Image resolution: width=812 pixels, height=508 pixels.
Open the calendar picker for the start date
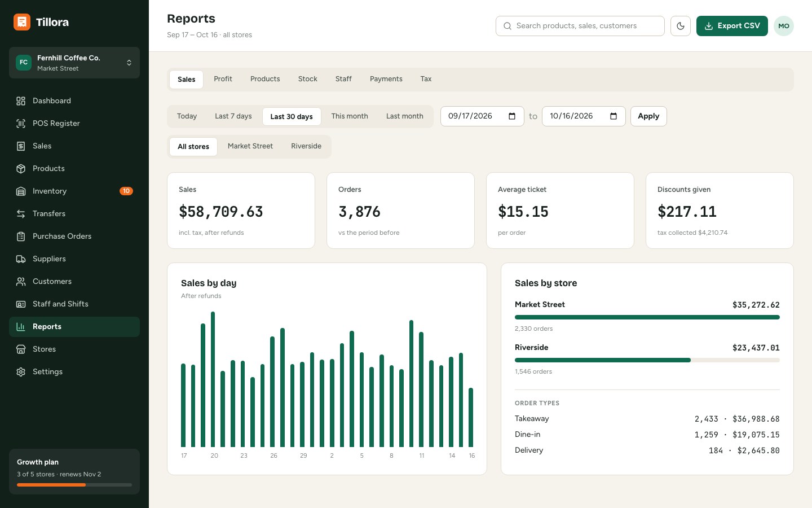pyautogui.click(x=512, y=116)
